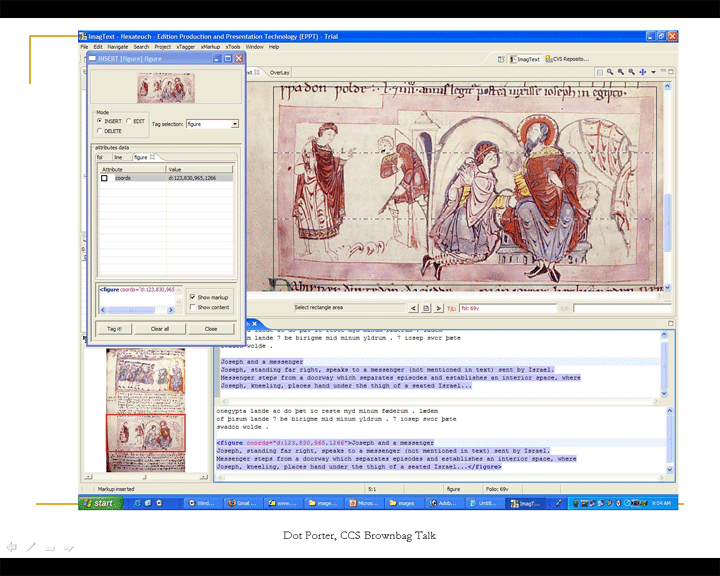The width and height of the screenshot is (720, 576).
Task: Click the page icon left of the magnifiers
Action: click(x=599, y=72)
